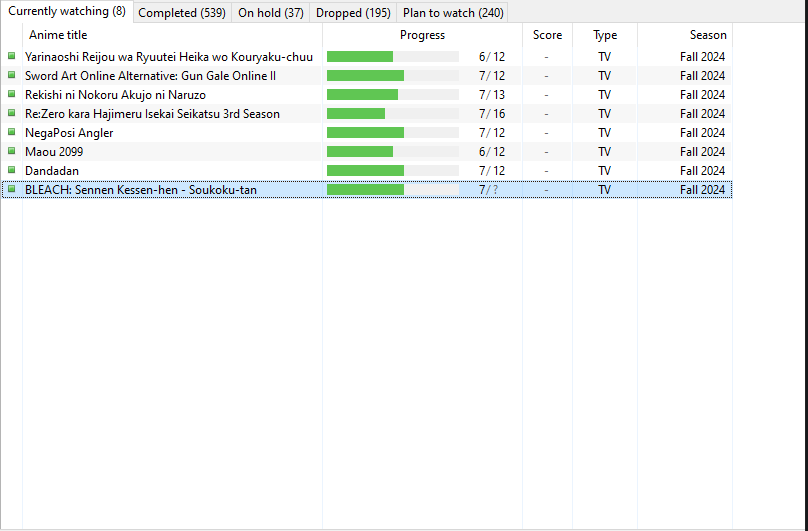
Task: Open the Completed (539) tab
Action: [x=182, y=13]
